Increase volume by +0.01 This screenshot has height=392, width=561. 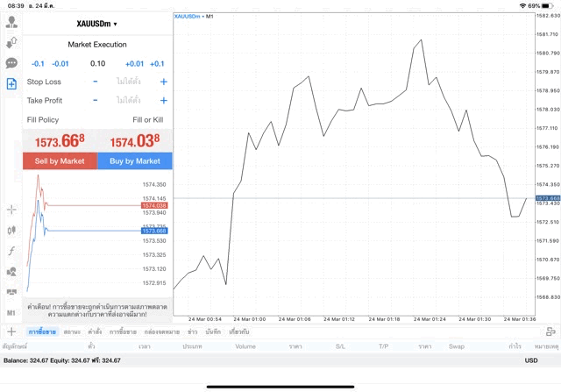134,64
